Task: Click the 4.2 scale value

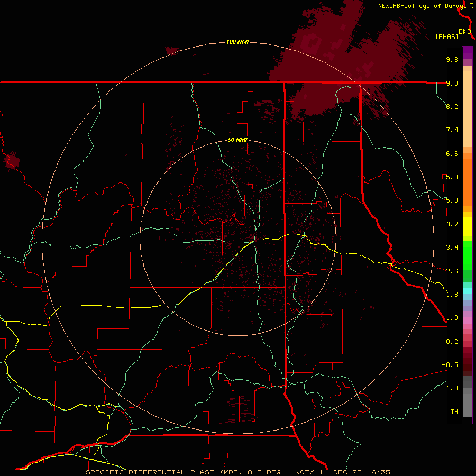Action: coord(452,224)
